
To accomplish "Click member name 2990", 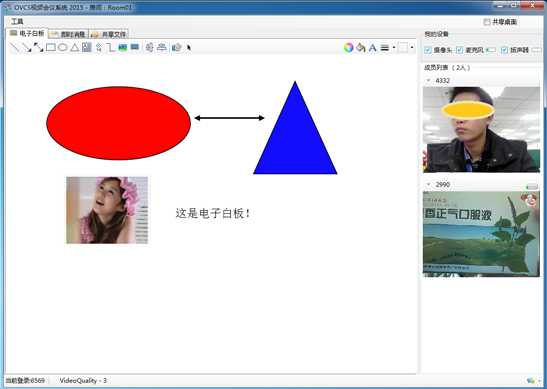I will [x=442, y=185].
